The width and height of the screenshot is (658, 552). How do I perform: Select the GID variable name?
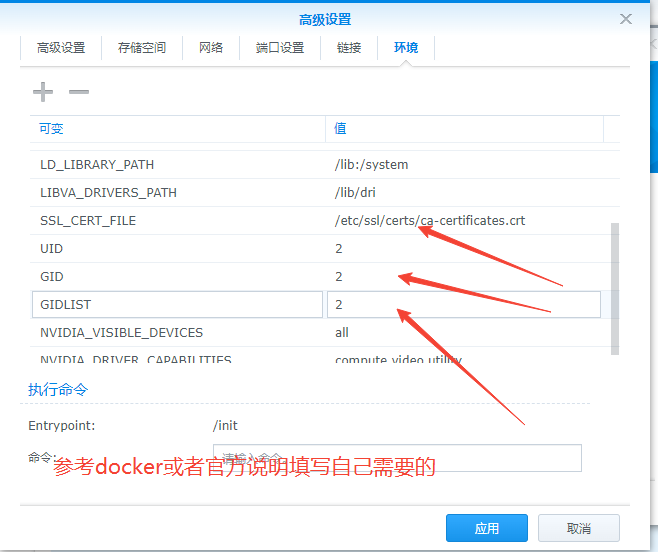pyautogui.click(x=52, y=277)
